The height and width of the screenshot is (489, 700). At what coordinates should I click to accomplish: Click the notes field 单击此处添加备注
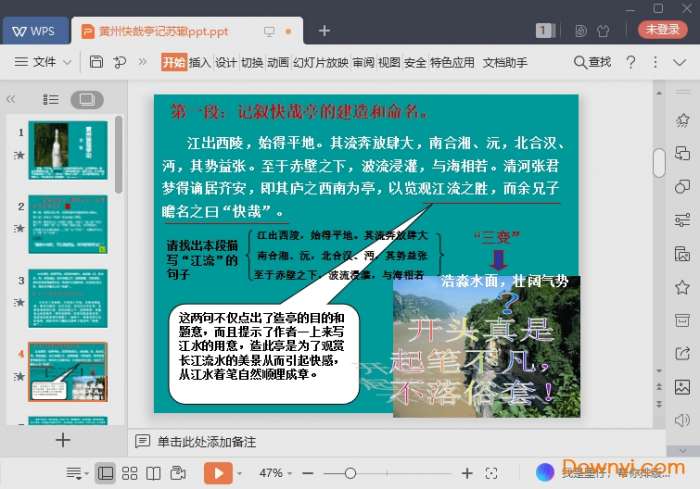(207, 442)
